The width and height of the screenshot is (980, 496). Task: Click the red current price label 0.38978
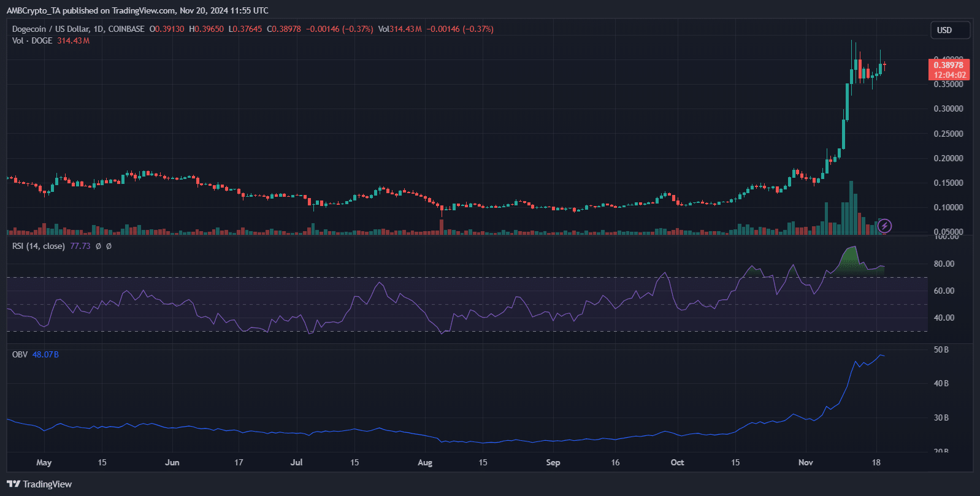tap(949, 65)
